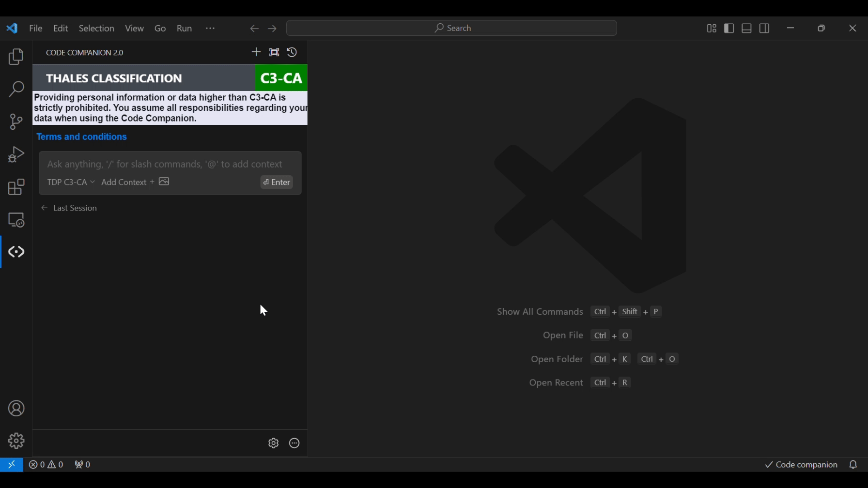Click the 'Open File' hint text
The width and height of the screenshot is (868, 488).
(563, 335)
